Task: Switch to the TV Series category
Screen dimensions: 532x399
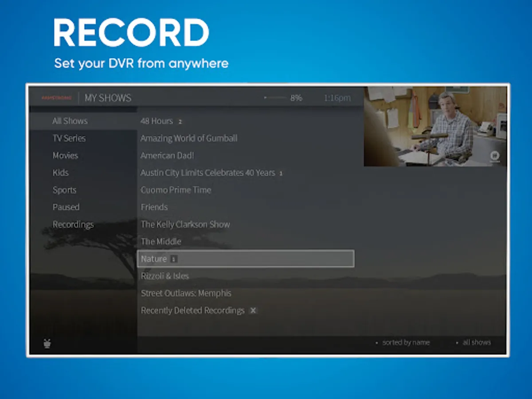Action: 69,138
